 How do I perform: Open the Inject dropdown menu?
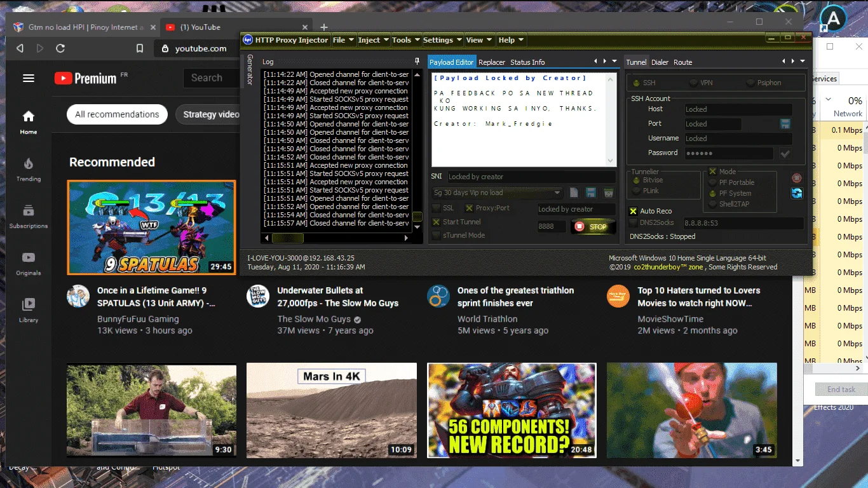click(x=372, y=40)
